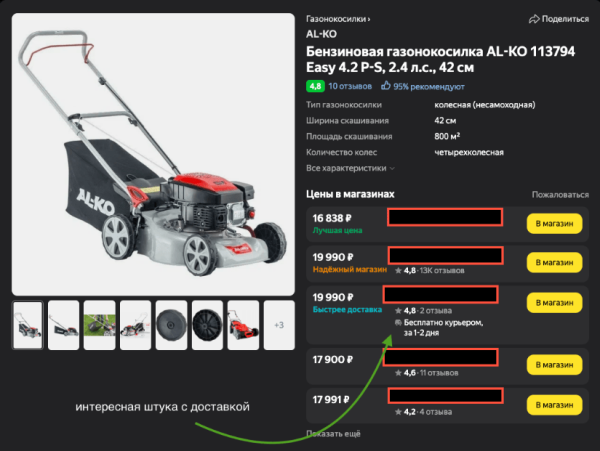Open the 10 отзывов reviews link
The width and height of the screenshot is (600, 451).
[350, 86]
